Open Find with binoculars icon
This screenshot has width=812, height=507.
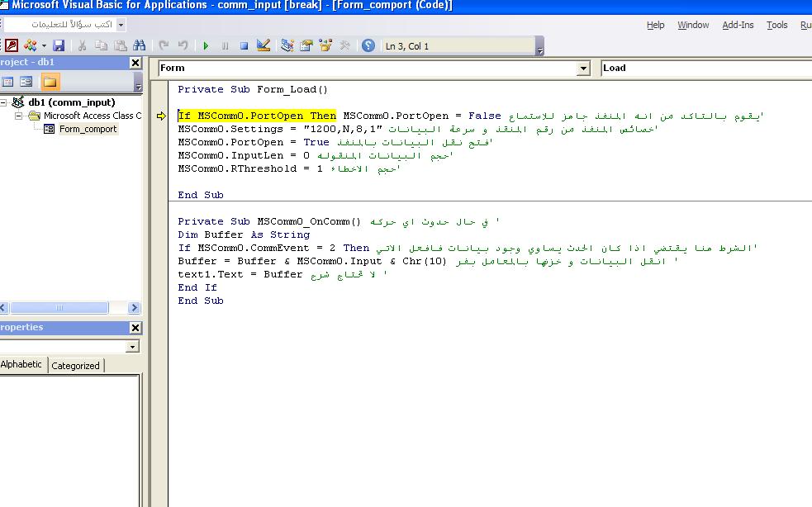140,45
